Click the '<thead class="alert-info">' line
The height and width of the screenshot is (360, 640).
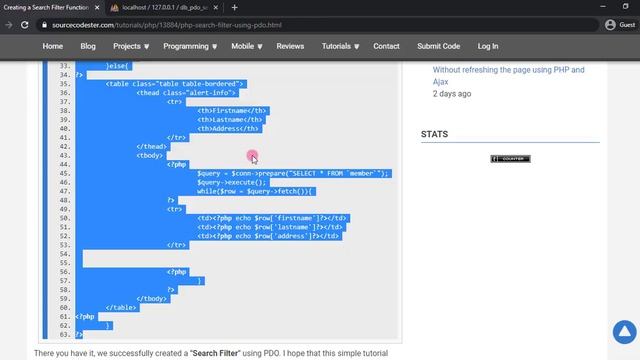pos(186,93)
